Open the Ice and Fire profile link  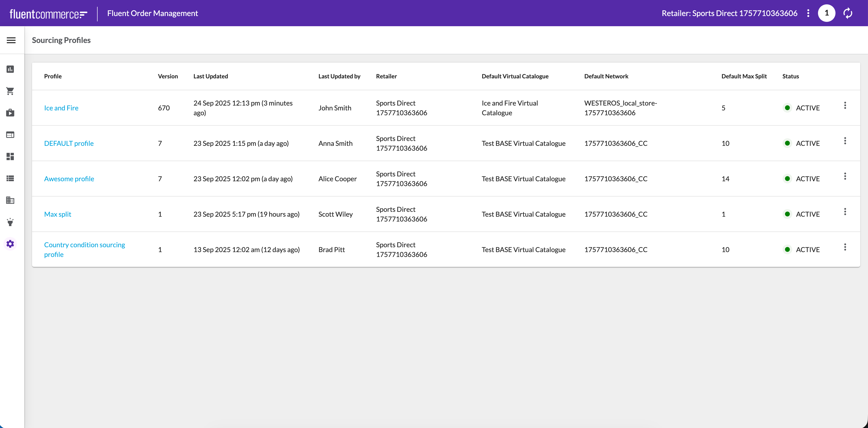pos(61,108)
